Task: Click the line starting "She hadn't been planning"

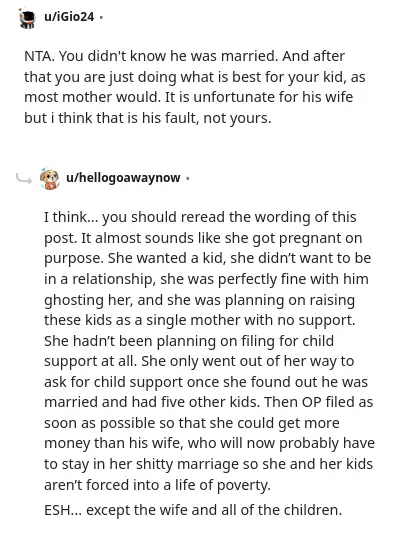Action: coord(189,341)
